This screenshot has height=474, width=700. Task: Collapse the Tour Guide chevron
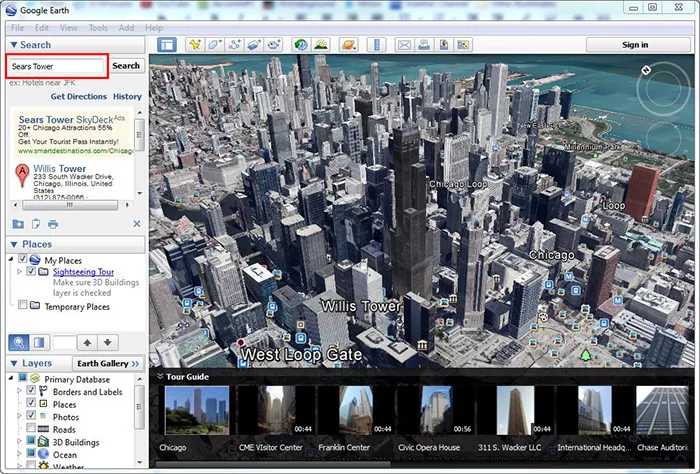click(160, 377)
